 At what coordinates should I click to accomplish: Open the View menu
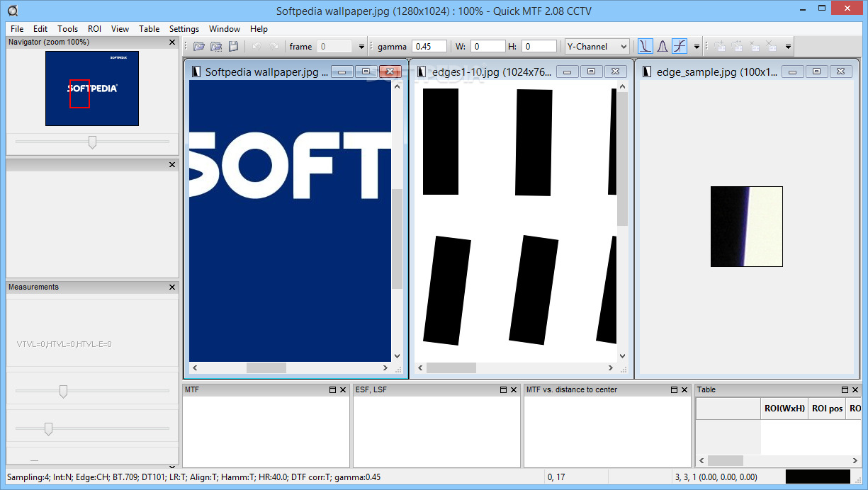[x=120, y=29]
